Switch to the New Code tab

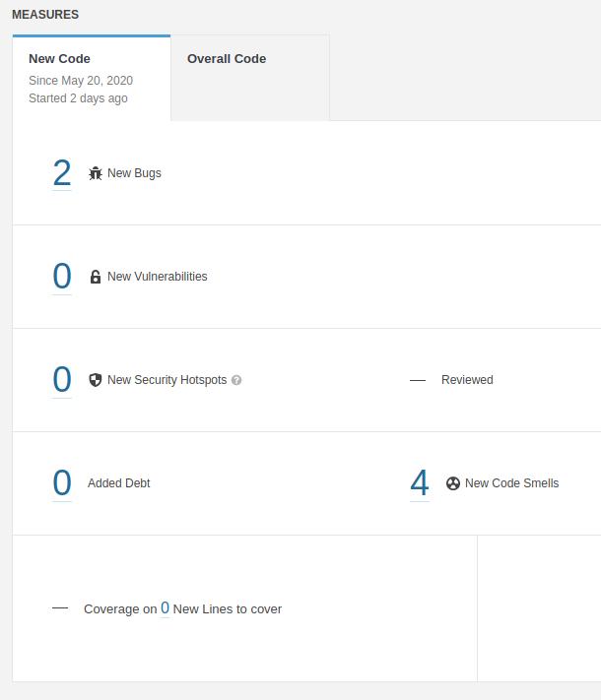tap(92, 78)
